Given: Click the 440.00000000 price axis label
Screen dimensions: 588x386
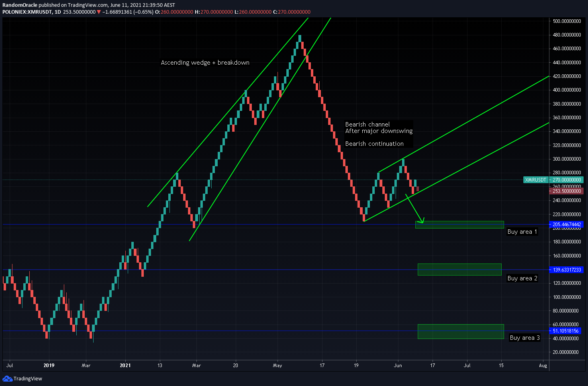Looking at the screenshot, I should [x=567, y=63].
